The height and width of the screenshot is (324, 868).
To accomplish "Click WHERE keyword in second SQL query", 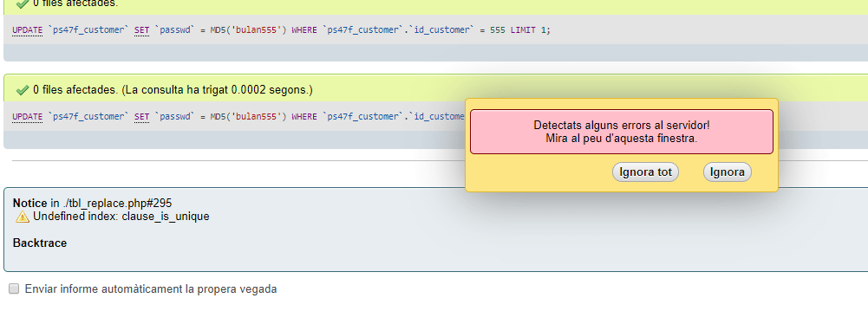I will (x=303, y=117).
